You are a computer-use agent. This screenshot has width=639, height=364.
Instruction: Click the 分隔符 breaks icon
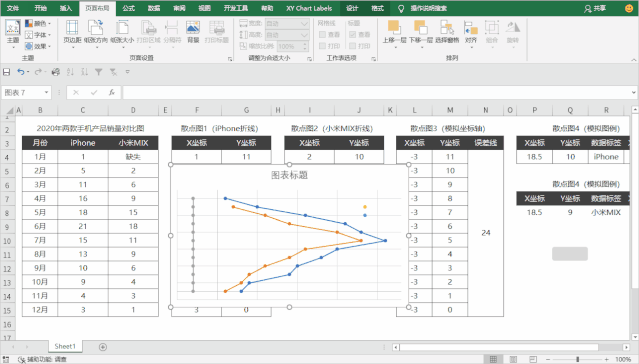pyautogui.click(x=172, y=29)
